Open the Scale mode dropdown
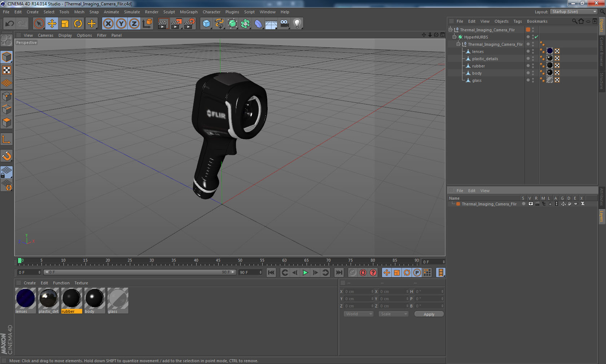The image size is (606, 364). pyautogui.click(x=394, y=314)
